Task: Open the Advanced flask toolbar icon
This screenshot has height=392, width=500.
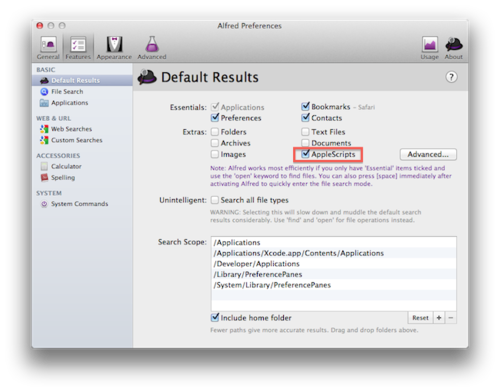Action: coord(152,48)
